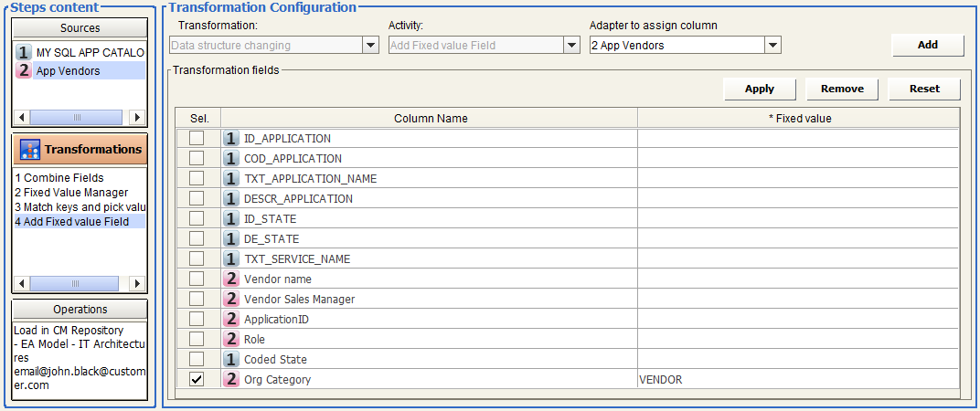Click the source icon next to Role

point(231,340)
